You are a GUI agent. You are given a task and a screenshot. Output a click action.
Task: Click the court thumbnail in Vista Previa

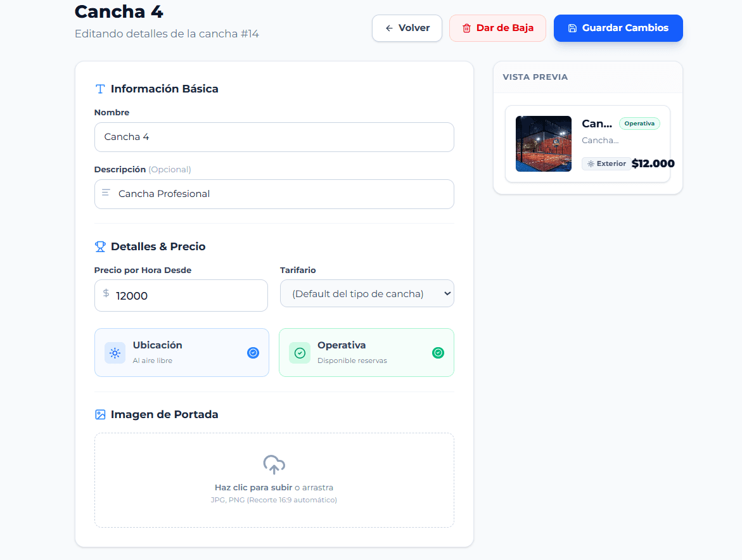tap(543, 144)
